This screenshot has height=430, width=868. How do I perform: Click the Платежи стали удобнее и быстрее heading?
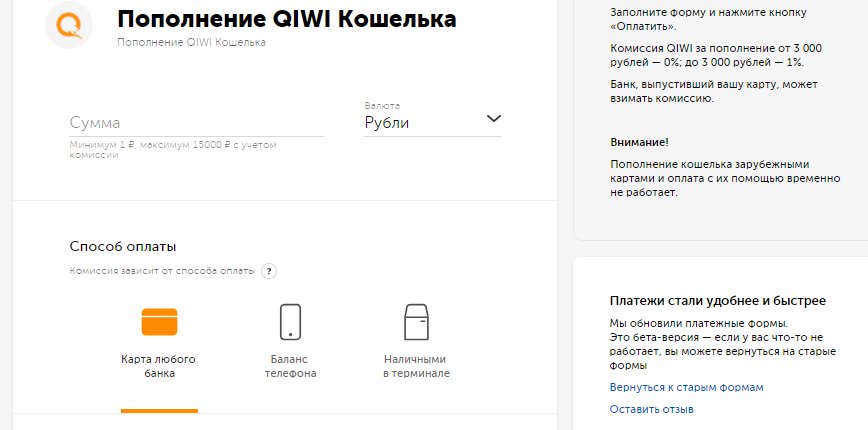pos(718,301)
